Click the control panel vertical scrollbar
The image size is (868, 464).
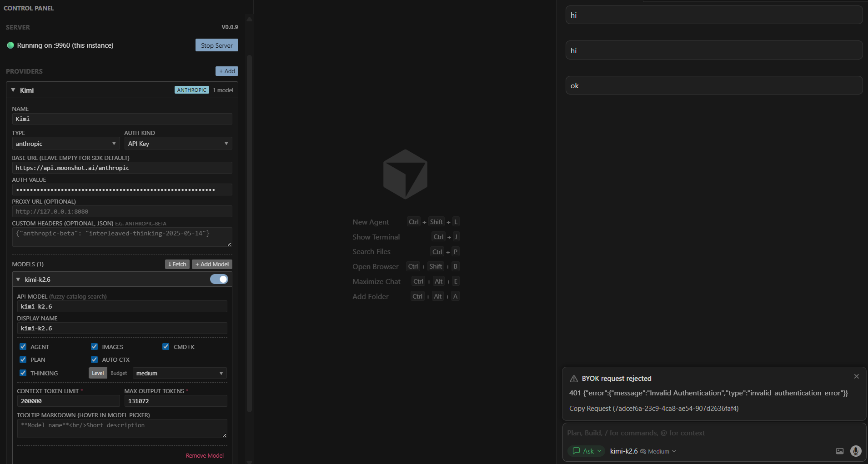coord(249,234)
